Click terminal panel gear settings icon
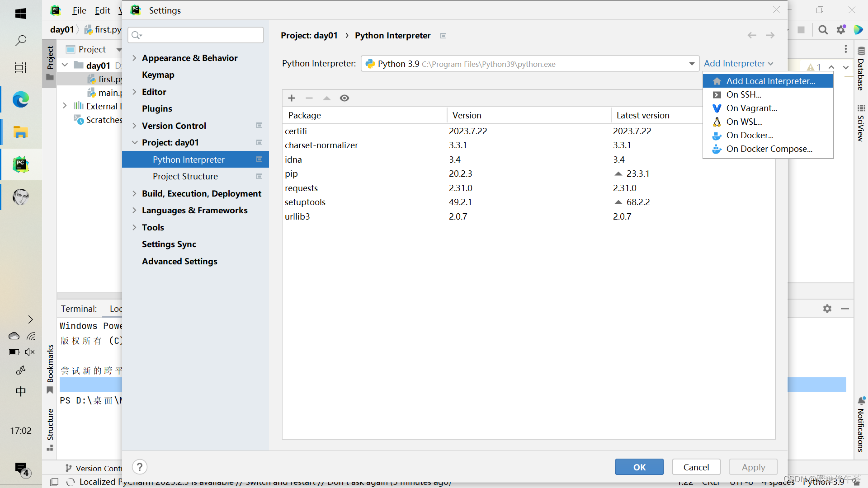The image size is (868, 488). coord(827,309)
